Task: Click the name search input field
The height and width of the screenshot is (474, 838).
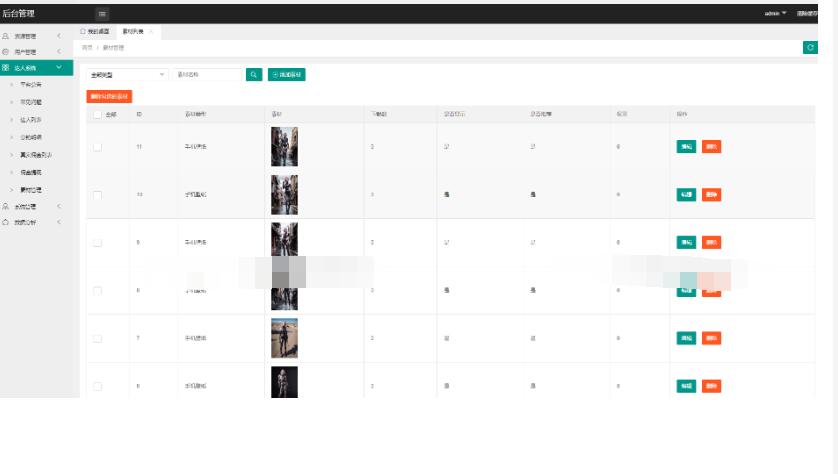Action: (207, 74)
